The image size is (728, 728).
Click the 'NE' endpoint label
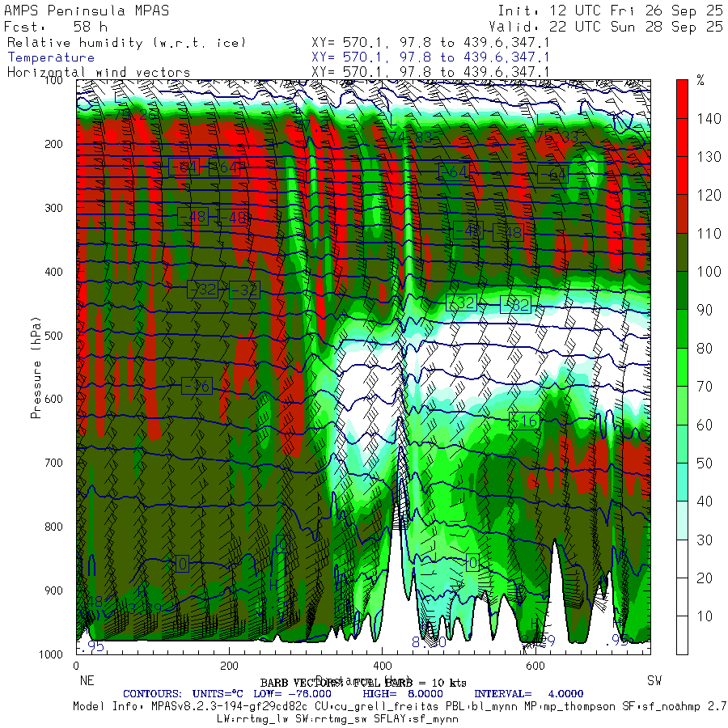(x=87, y=680)
